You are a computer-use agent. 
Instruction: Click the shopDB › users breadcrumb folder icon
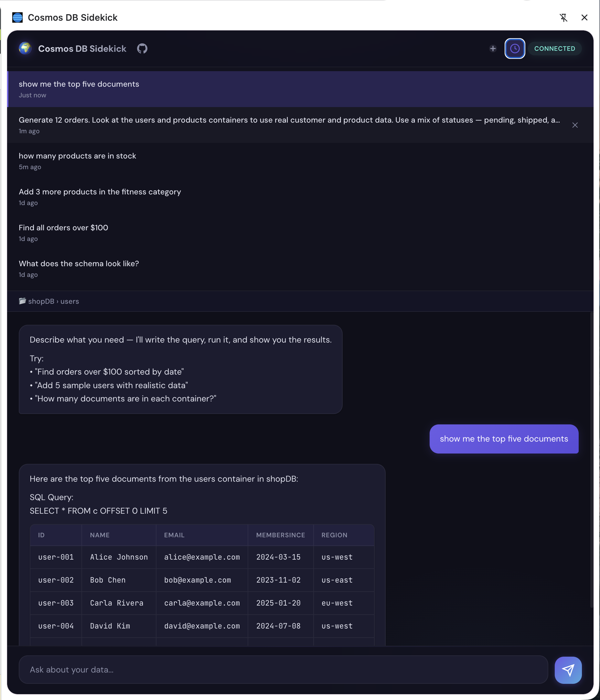pos(22,301)
